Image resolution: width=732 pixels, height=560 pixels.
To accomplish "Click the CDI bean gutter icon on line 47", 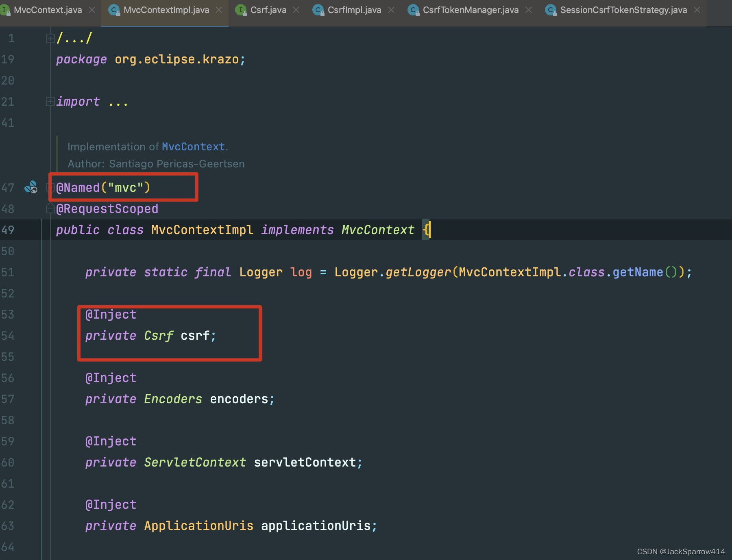I will [x=31, y=187].
